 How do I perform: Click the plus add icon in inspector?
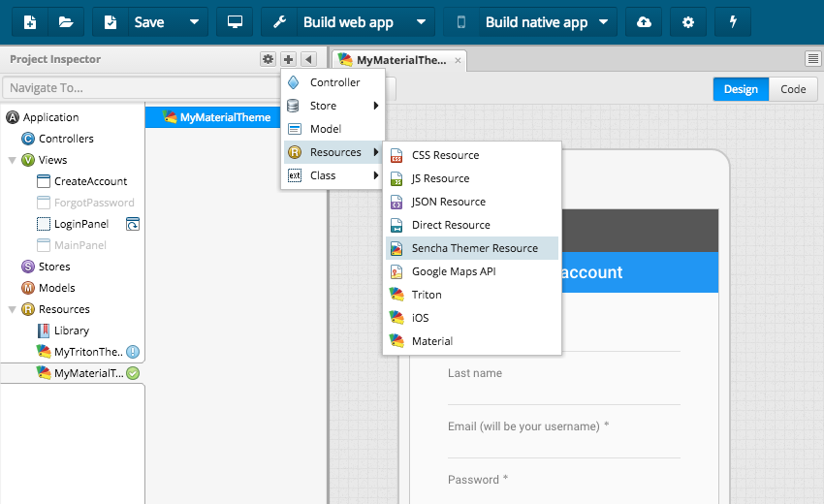[x=289, y=59]
